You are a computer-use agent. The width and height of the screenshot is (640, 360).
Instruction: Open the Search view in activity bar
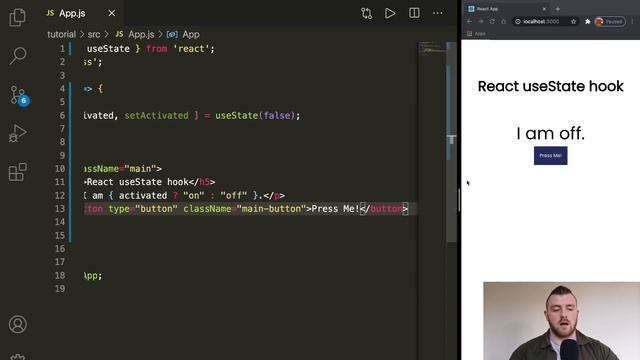pos(18,55)
